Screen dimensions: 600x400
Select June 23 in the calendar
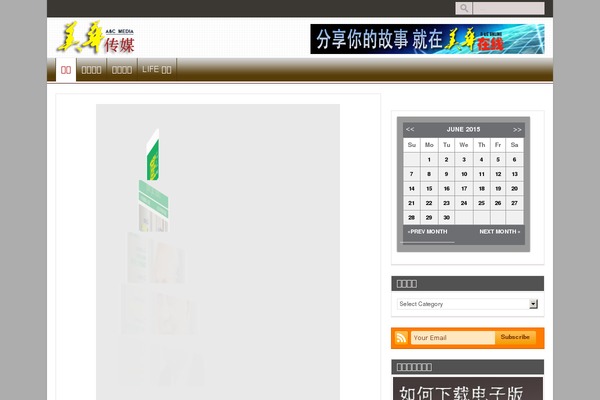(x=446, y=203)
